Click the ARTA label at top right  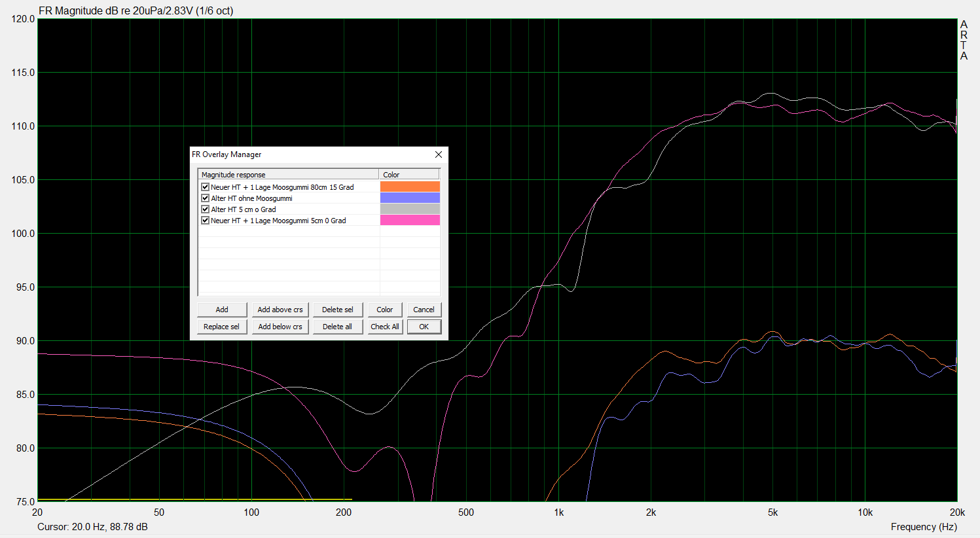(964, 40)
